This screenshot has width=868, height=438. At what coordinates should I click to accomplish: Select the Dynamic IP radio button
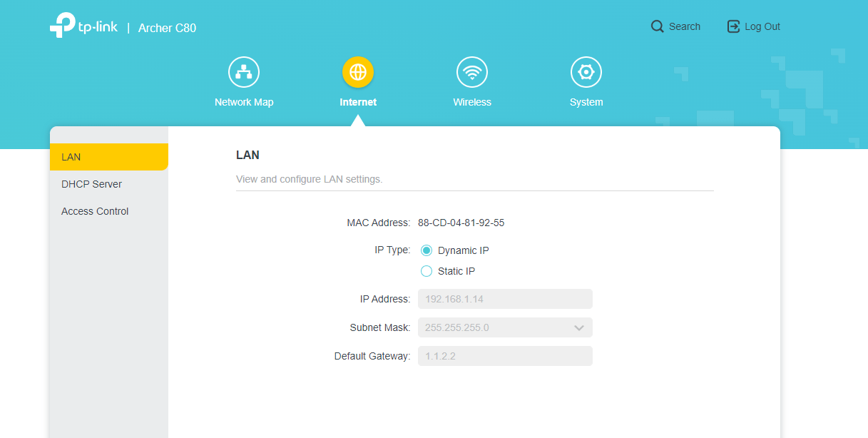(427, 250)
